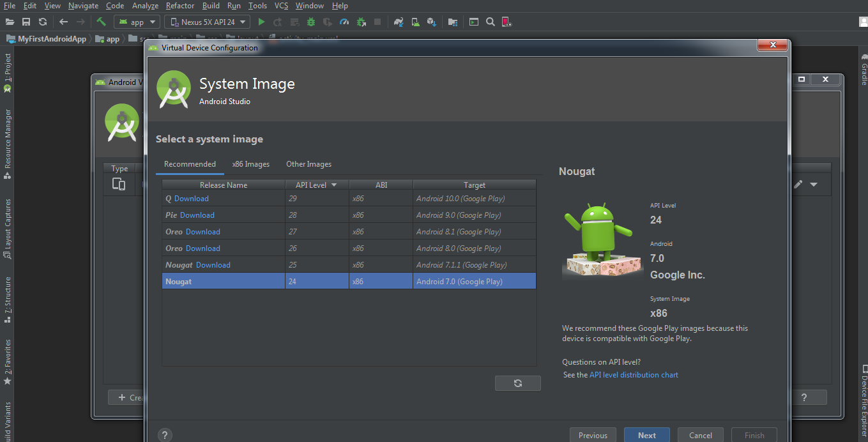Click the green Debug bug icon

(311, 22)
